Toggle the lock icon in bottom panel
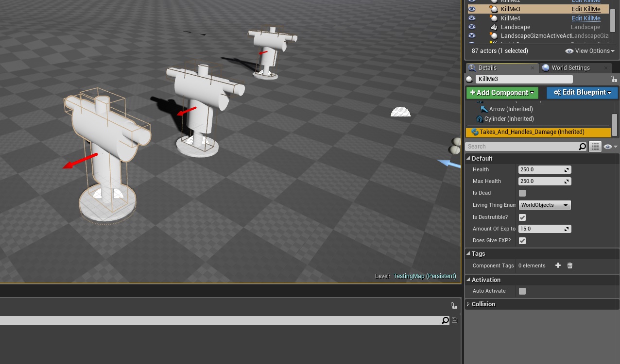Viewport: 620px width, 364px height. point(453,305)
